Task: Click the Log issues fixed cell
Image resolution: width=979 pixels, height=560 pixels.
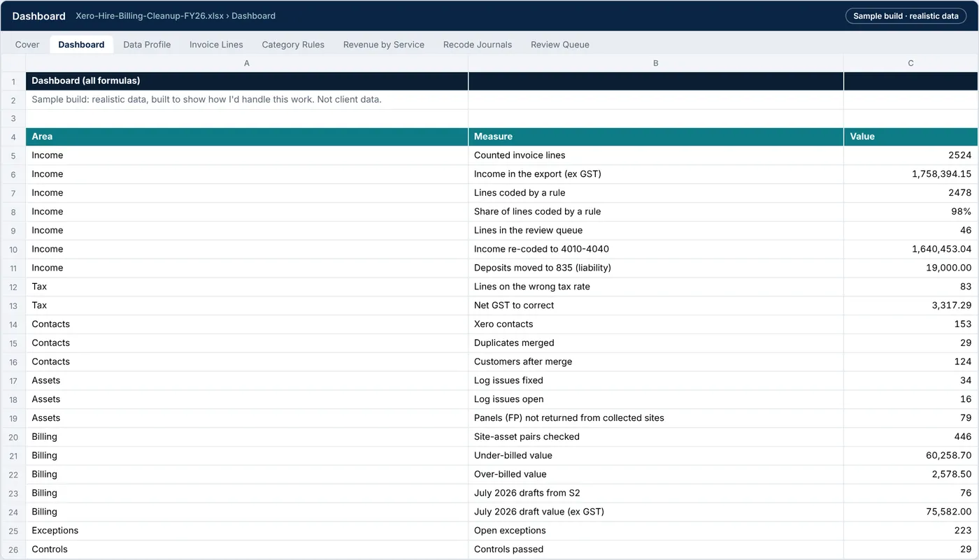Action: click(656, 380)
